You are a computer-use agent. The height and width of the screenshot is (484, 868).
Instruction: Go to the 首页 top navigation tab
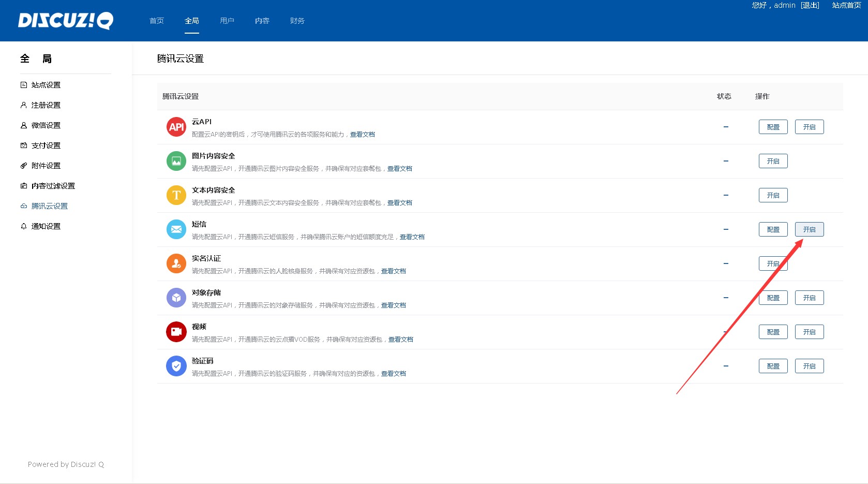pyautogui.click(x=157, y=21)
